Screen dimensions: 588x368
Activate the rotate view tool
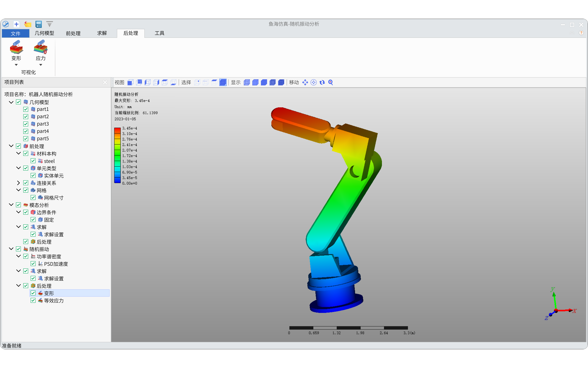(322, 83)
